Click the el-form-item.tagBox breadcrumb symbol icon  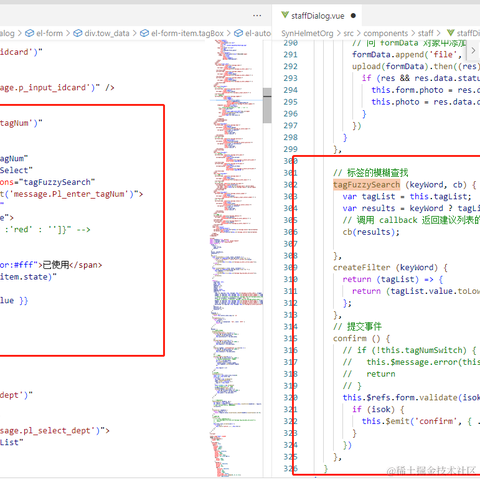(144, 33)
